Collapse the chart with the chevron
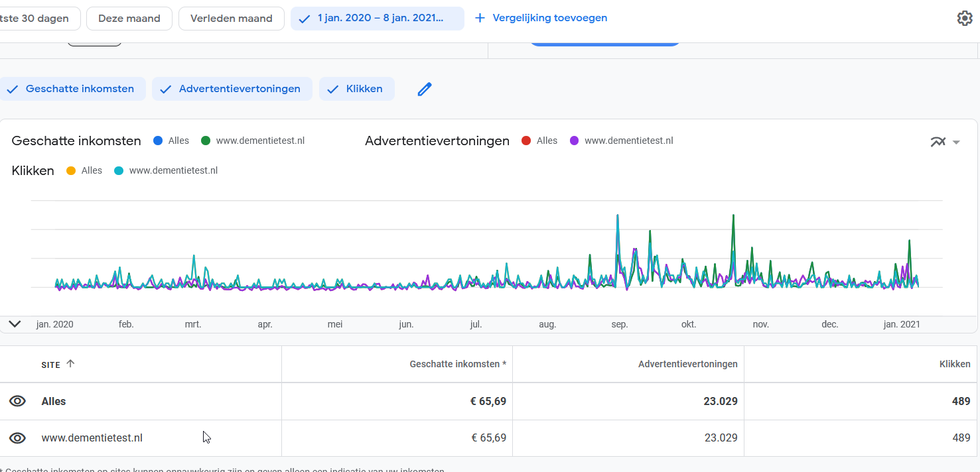Viewport: 980px width, 472px height. click(15, 324)
